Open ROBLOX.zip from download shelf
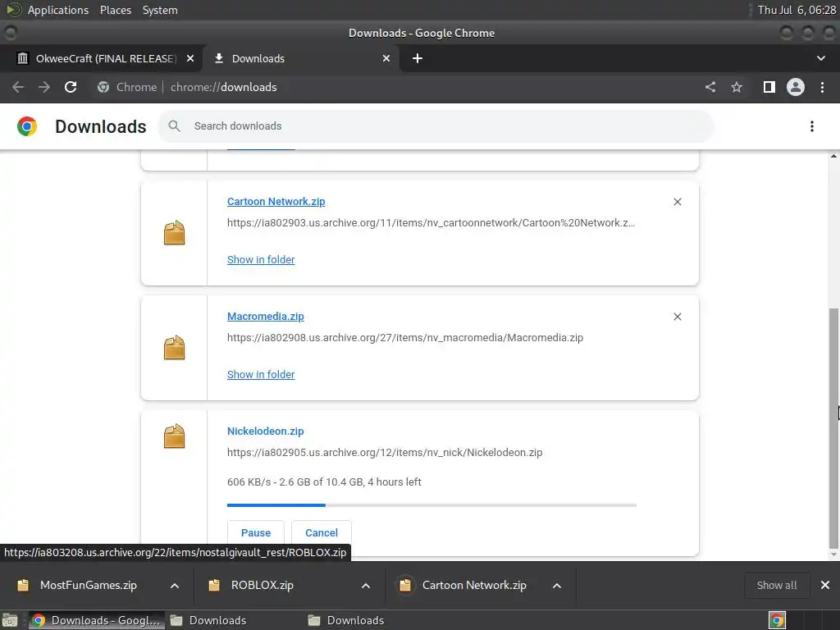Image resolution: width=840 pixels, height=630 pixels. click(262, 585)
